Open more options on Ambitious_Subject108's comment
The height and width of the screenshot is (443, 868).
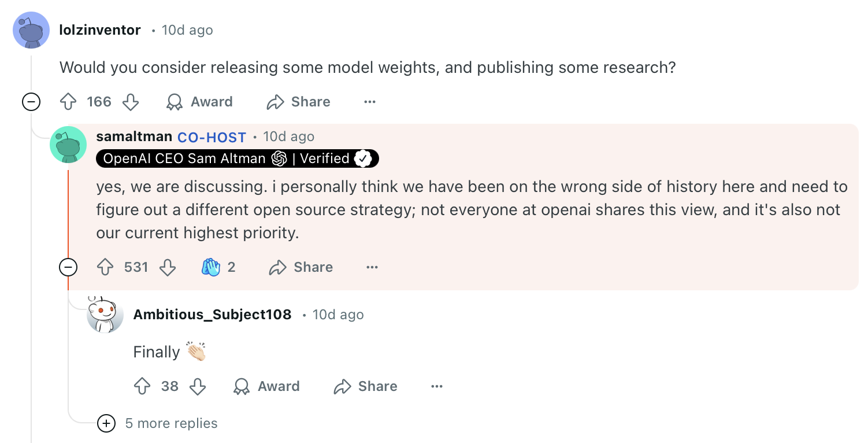click(437, 386)
